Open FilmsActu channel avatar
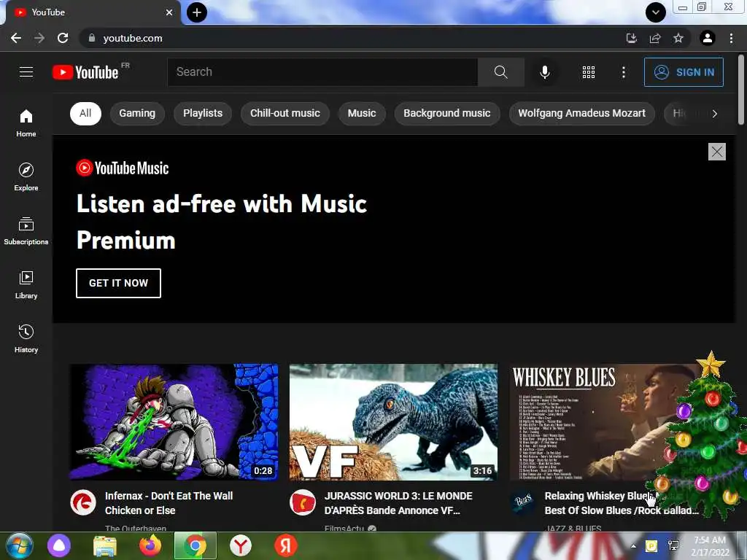 pyautogui.click(x=303, y=502)
